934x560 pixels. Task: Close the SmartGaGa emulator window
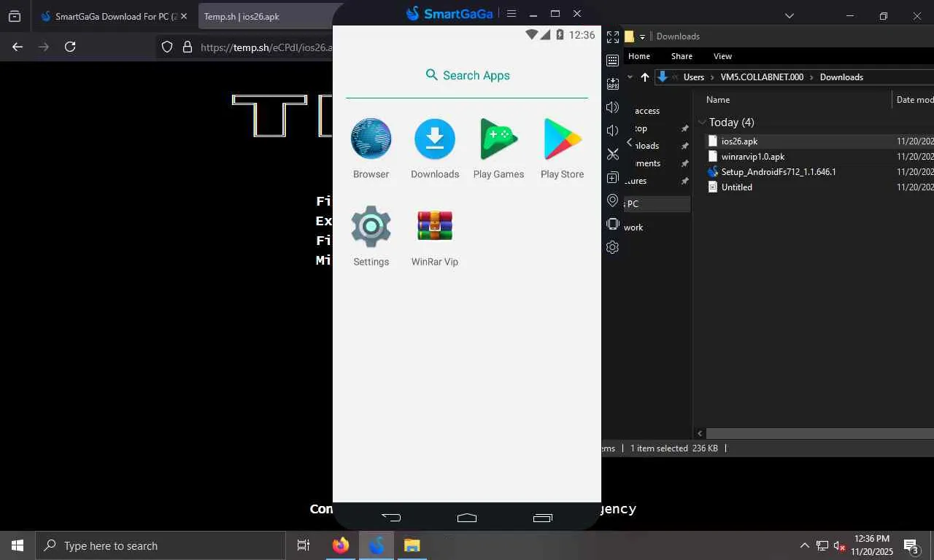[577, 13]
